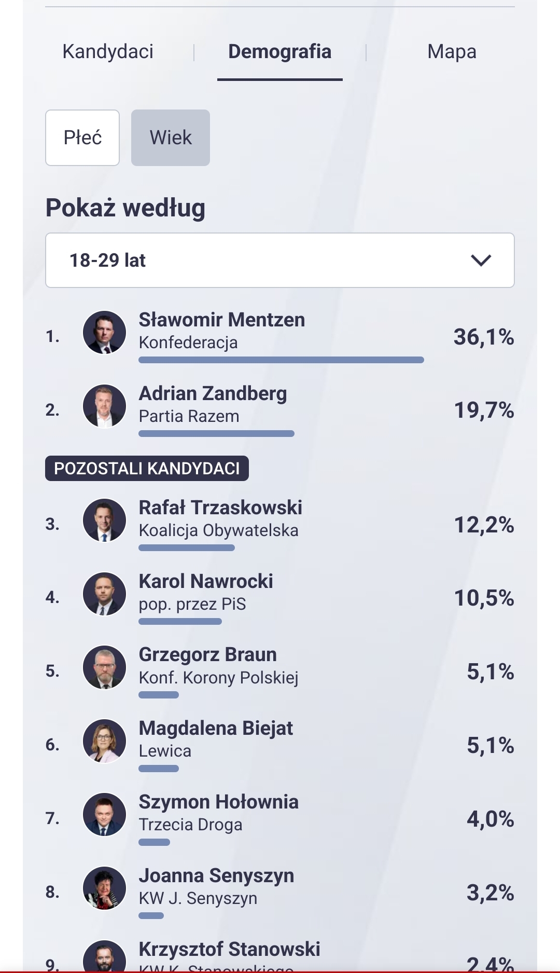Click Mentzen's 36,1% result bar
The height and width of the screenshot is (973, 560).
[281, 360]
